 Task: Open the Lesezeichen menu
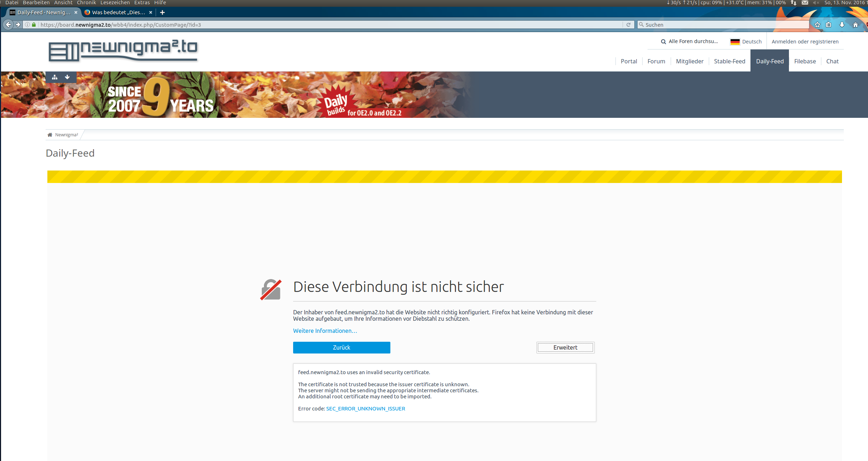coord(115,2)
